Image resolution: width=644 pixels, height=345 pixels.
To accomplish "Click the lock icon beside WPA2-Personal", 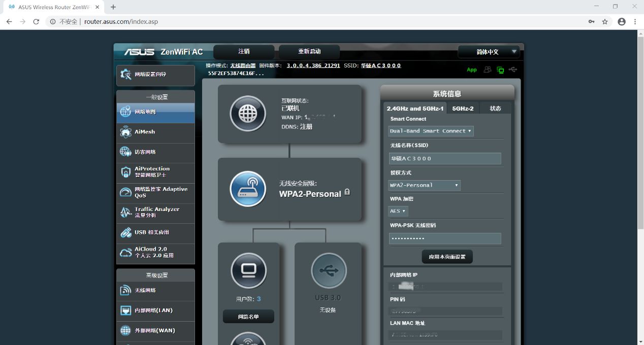I will [347, 192].
